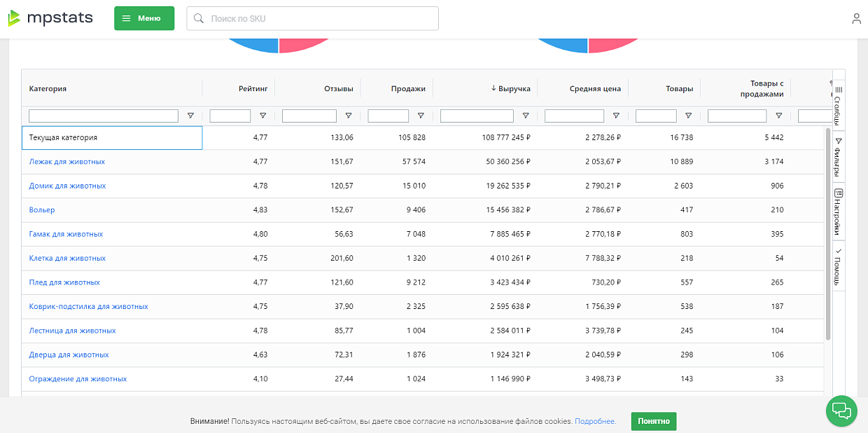Sort table by Продажи column header
The image size is (868, 433).
coord(408,88)
